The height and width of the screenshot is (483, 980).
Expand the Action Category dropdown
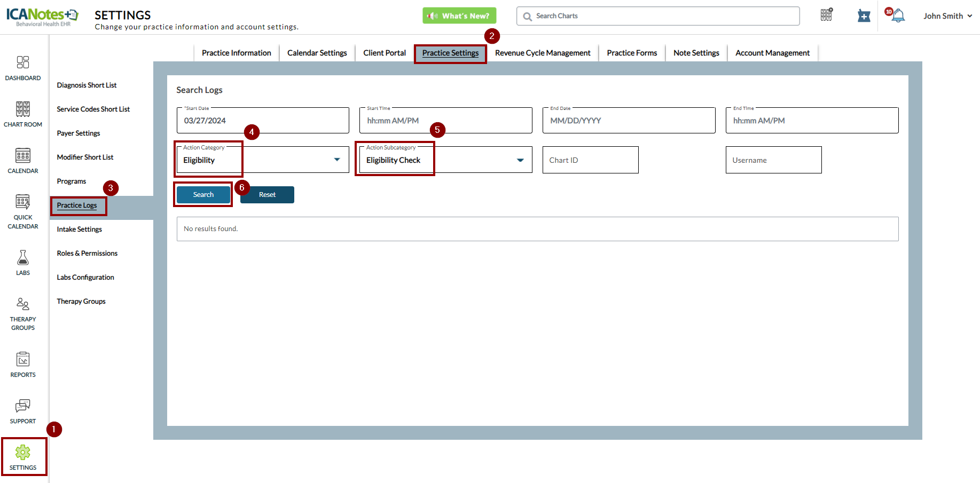[x=336, y=160]
